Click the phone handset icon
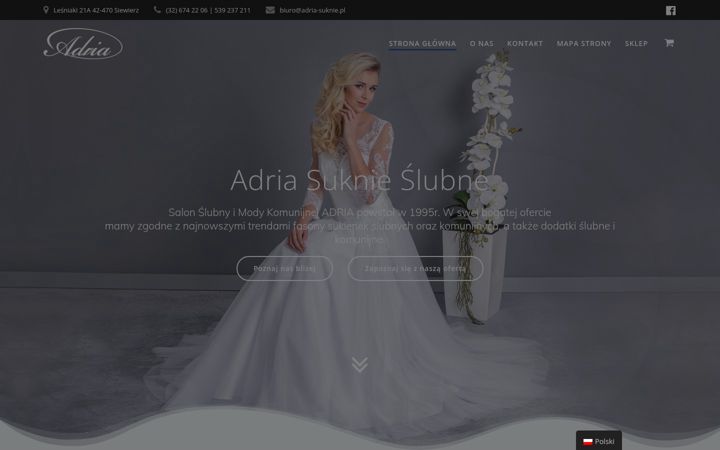 (x=157, y=10)
